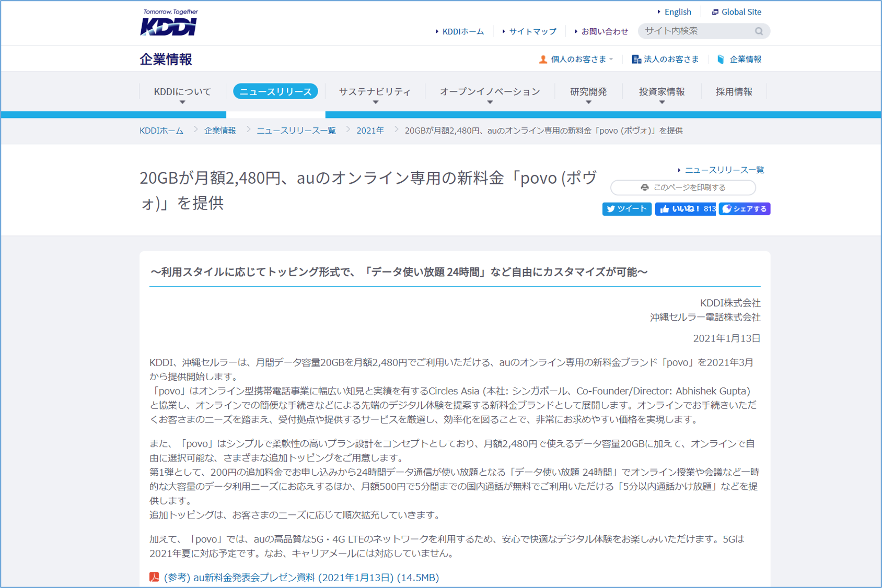Open the サイトマップ link
The width and height of the screenshot is (882, 588).
(532, 31)
